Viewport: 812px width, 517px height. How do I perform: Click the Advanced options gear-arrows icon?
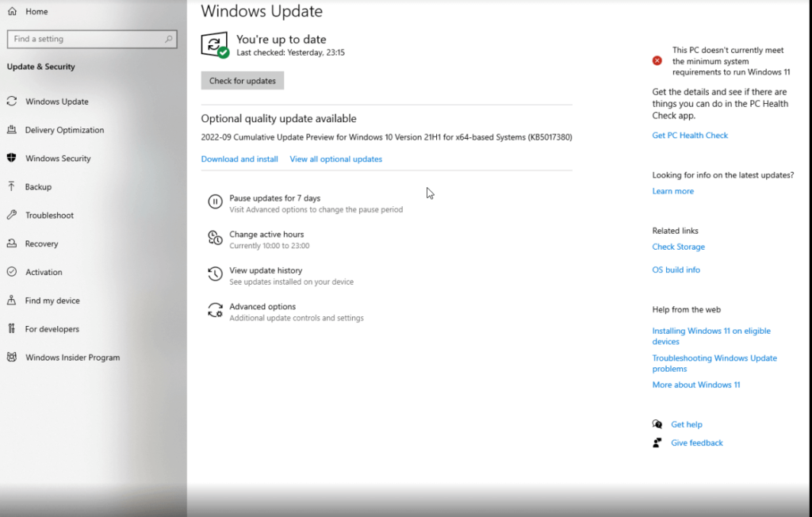(215, 310)
